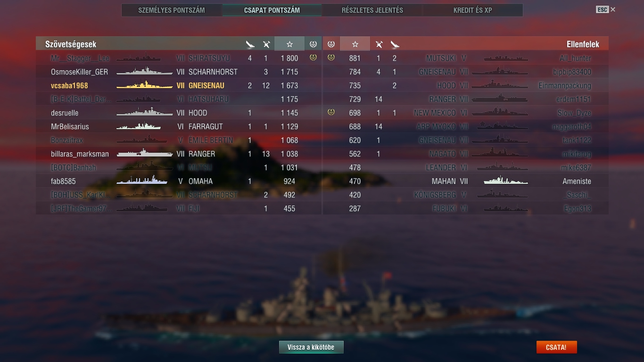Sort enemies by star XP column
This screenshot has width=644, height=362.
point(355,44)
